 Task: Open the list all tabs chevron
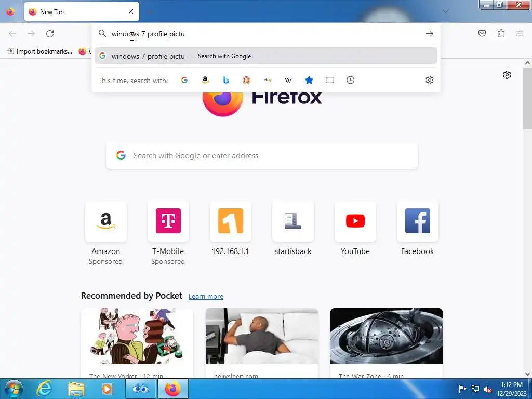coord(446,11)
